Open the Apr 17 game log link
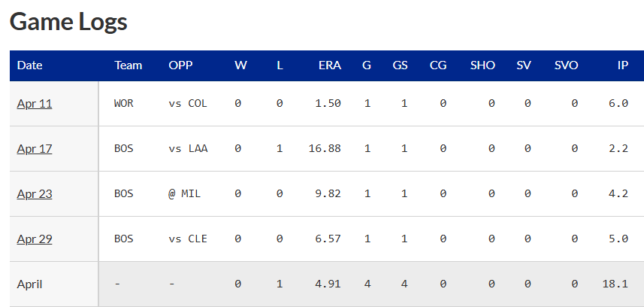 pyautogui.click(x=35, y=148)
